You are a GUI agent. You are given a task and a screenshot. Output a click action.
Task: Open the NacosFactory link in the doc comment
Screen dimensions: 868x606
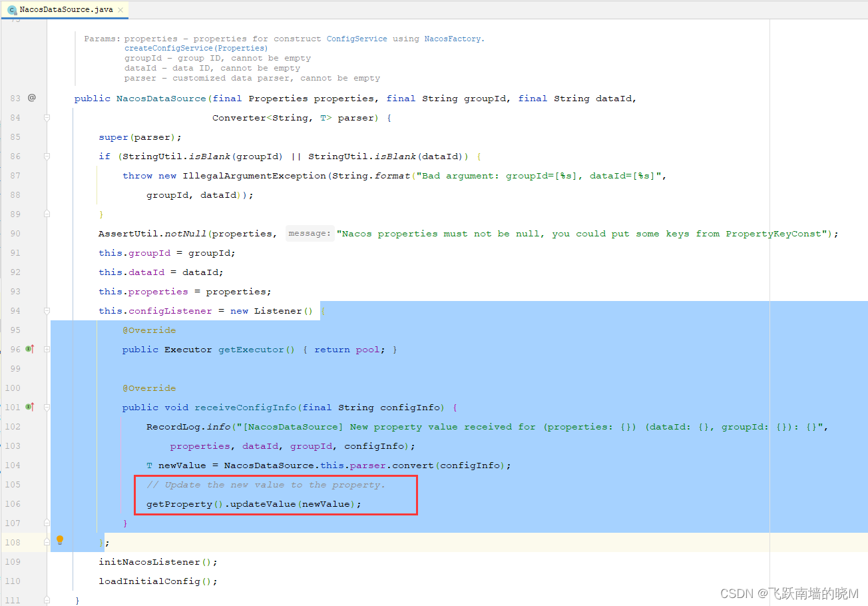[453, 39]
